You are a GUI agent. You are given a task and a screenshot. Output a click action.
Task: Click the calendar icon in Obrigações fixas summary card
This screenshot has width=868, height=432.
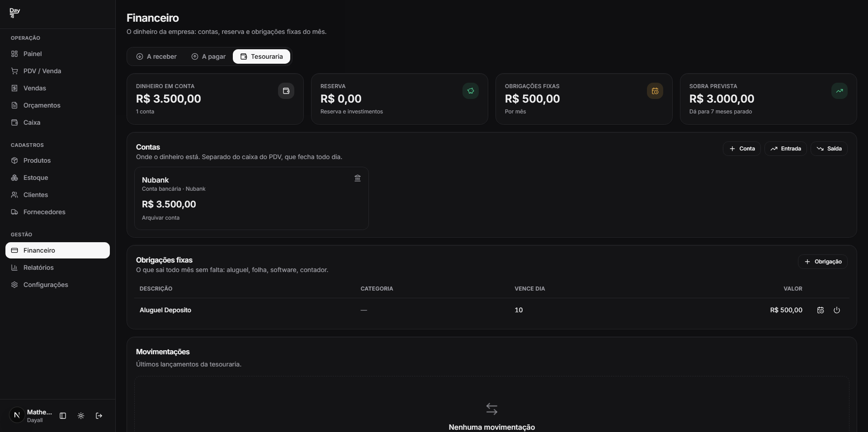coord(655,91)
